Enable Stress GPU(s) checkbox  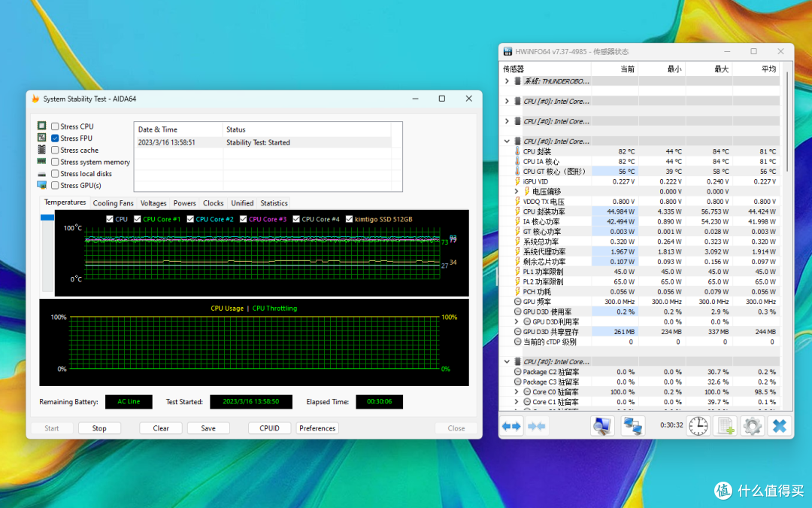point(55,185)
